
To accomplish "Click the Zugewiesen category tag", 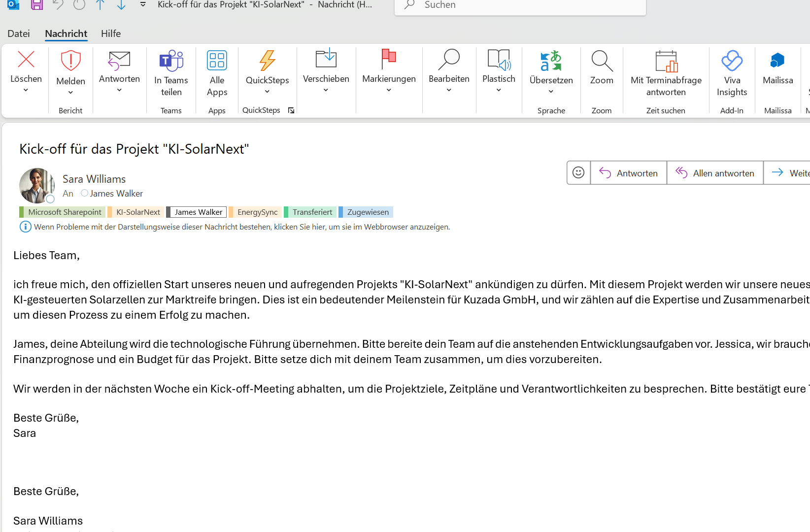I will point(366,212).
